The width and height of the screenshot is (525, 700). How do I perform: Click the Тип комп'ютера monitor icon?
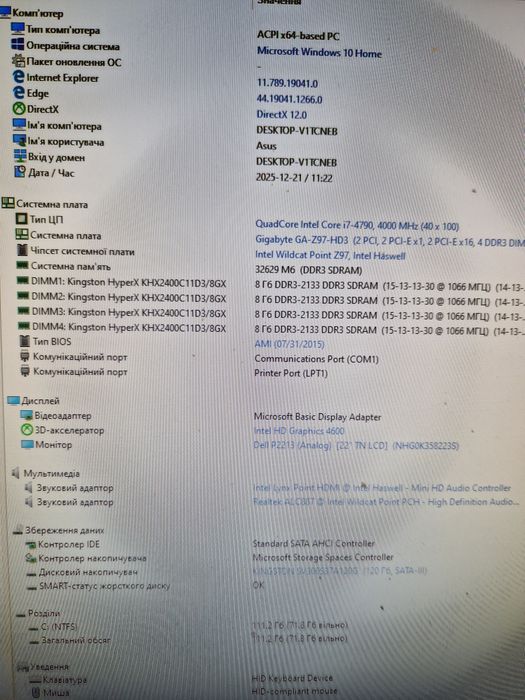click(x=18, y=29)
